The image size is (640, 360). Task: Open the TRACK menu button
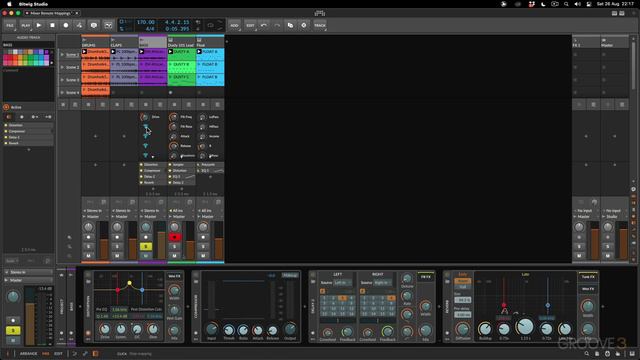click(320, 25)
